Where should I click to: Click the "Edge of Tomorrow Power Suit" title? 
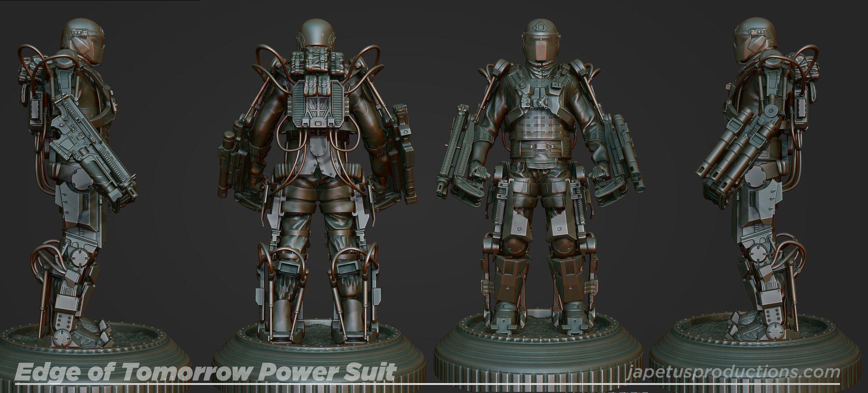[x=205, y=372]
